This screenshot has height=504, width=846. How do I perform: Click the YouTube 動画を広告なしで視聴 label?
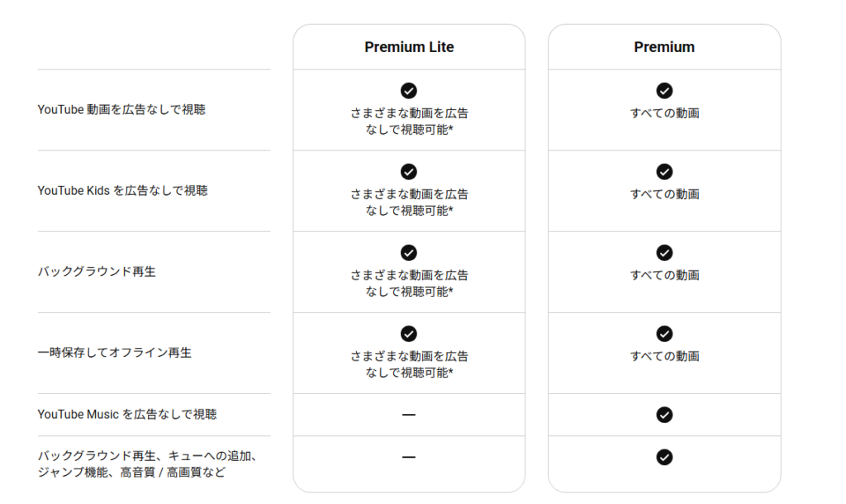(x=121, y=110)
